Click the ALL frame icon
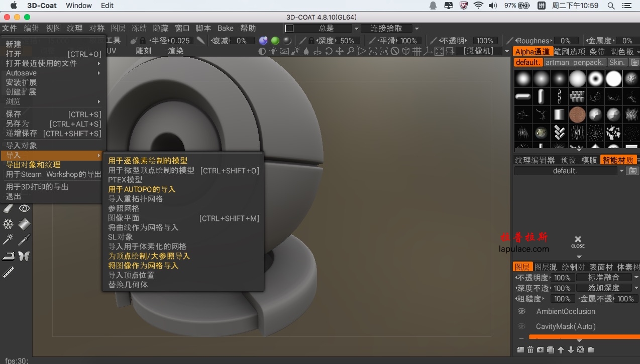The width and height of the screenshot is (640, 364). (373, 51)
